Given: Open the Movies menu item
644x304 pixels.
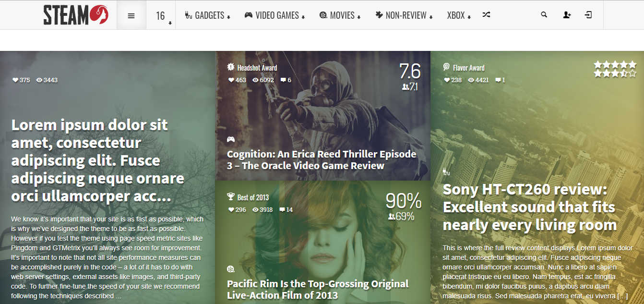Looking at the screenshot, I should pos(340,15).
